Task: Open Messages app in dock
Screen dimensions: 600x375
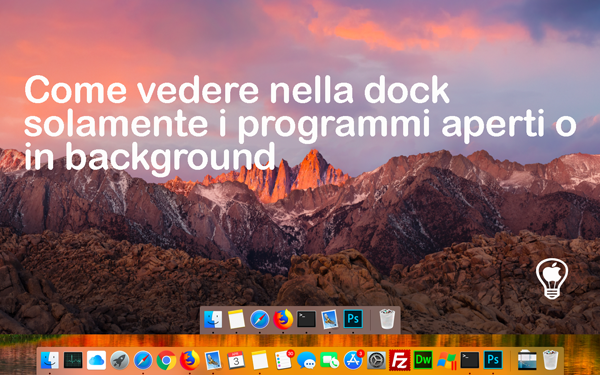Action: tap(307, 360)
